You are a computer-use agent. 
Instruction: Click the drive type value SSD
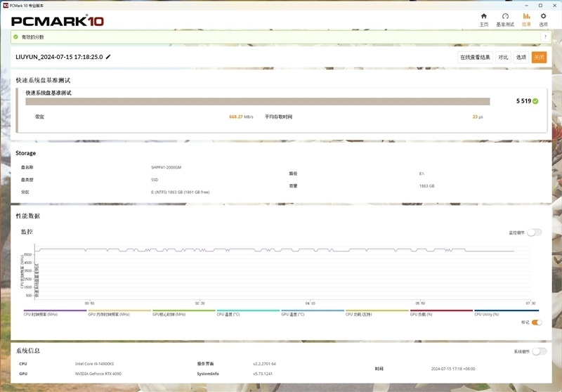tap(155, 180)
